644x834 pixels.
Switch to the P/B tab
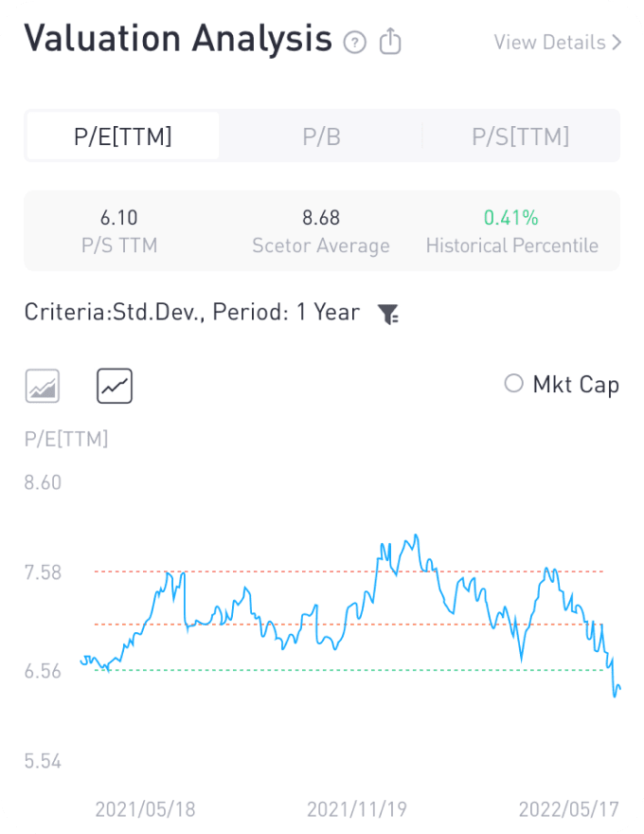321,136
